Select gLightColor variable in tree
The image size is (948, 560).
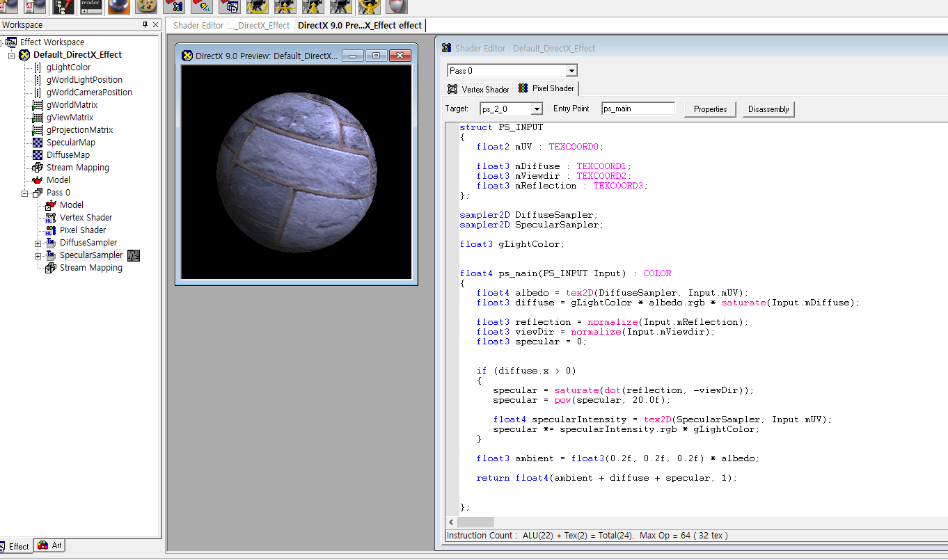68,67
